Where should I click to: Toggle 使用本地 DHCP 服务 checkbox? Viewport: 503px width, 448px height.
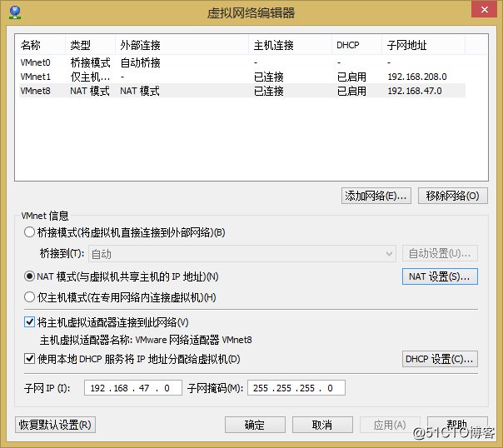pyautogui.click(x=29, y=358)
